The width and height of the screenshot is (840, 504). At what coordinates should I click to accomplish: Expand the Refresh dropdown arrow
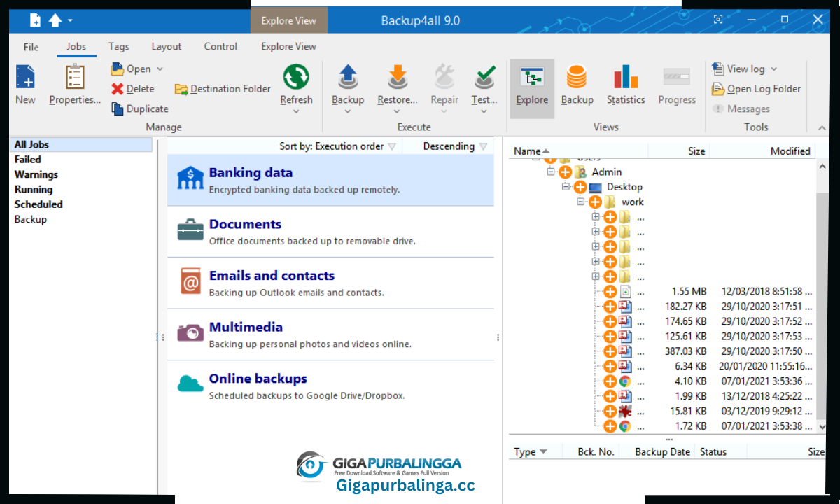pyautogui.click(x=296, y=111)
